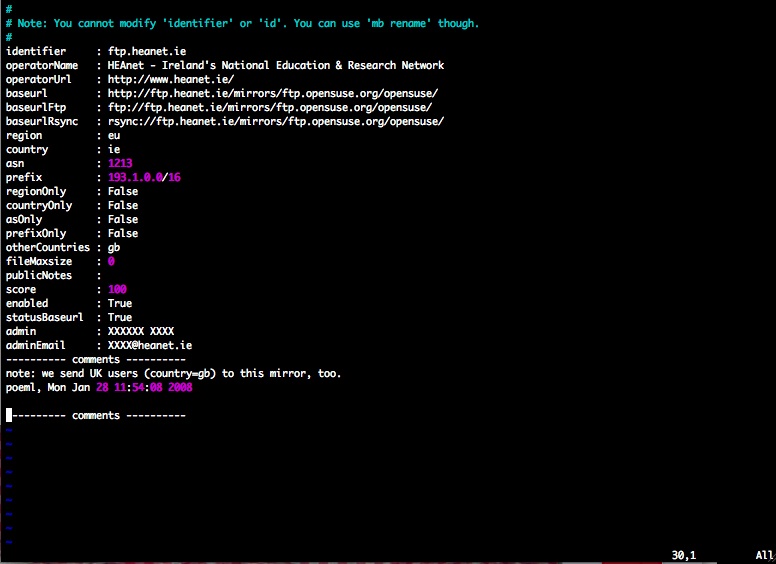Image resolution: width=776 pixels, height=564 pixels.
Task: Click the country value ie
Action: click(x=114, y=149)
